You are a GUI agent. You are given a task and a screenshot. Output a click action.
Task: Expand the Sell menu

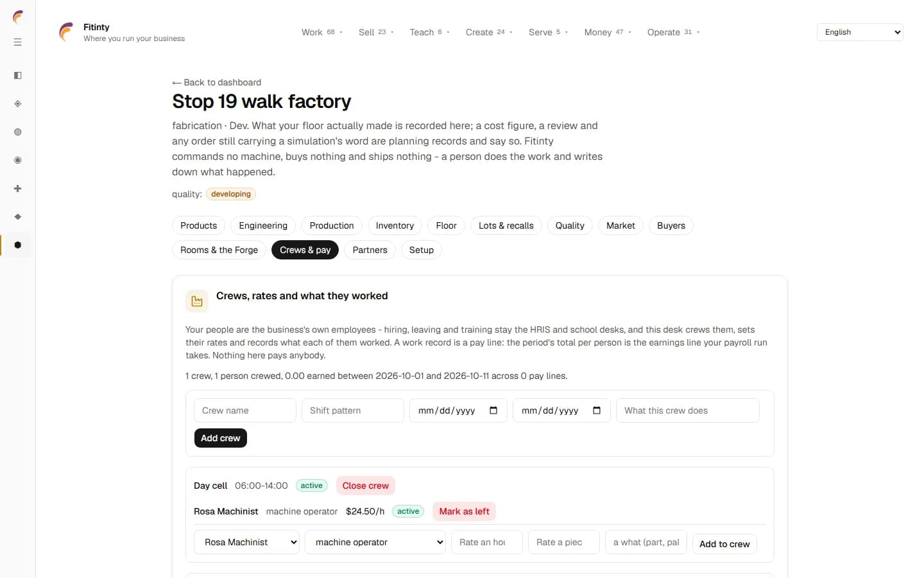[x=376, y=32]
